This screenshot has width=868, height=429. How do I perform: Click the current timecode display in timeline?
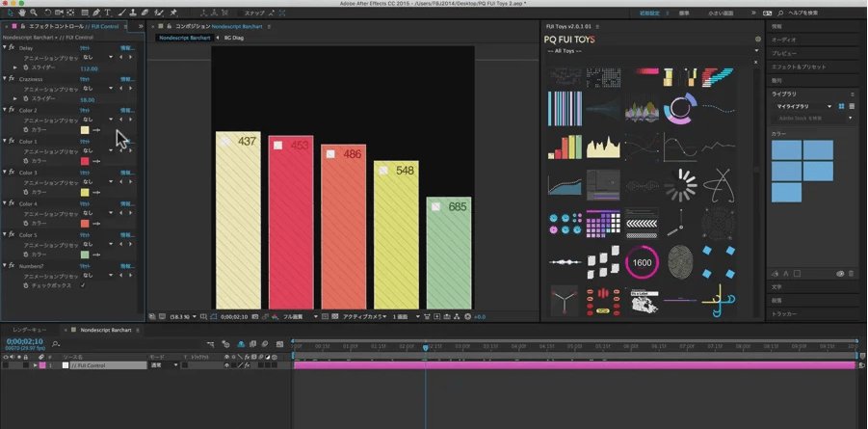point(24,341)
